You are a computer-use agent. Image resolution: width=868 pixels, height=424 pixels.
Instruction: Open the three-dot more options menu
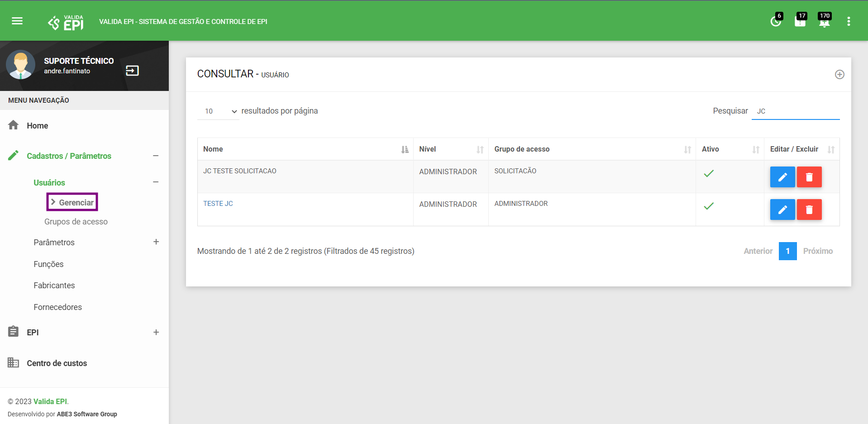pos(849,21)
